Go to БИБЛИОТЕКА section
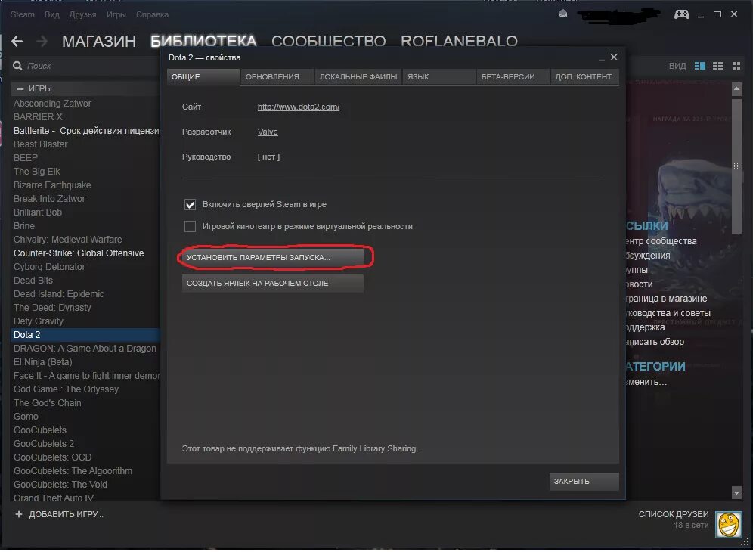This screenshot has height=552, width=756. coord(203,42)
